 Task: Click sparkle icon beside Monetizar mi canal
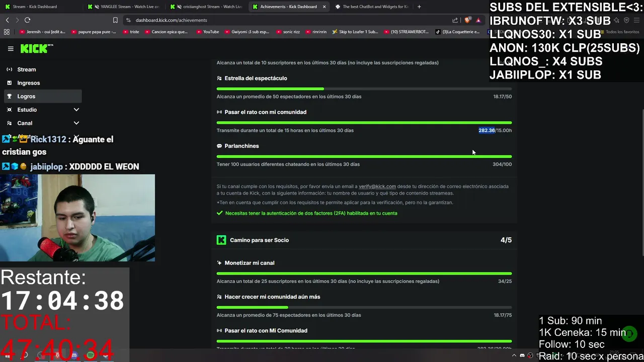click(219, 263)
